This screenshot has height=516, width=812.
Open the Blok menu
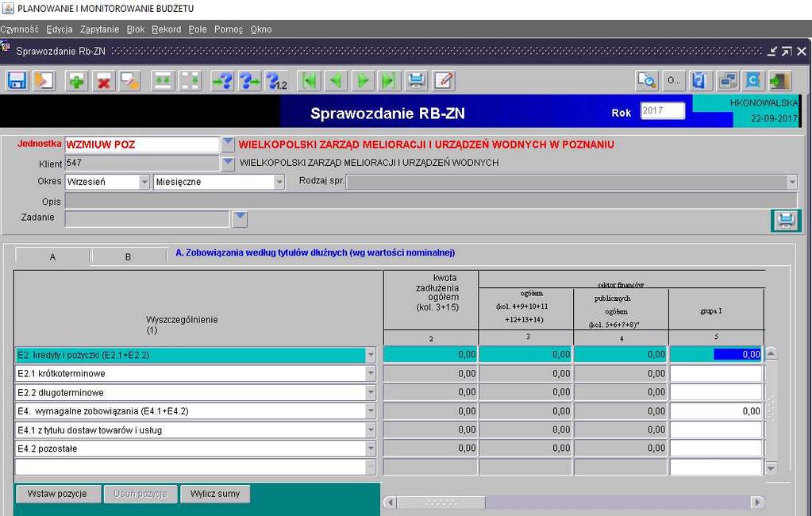click(x=136, y=29)
